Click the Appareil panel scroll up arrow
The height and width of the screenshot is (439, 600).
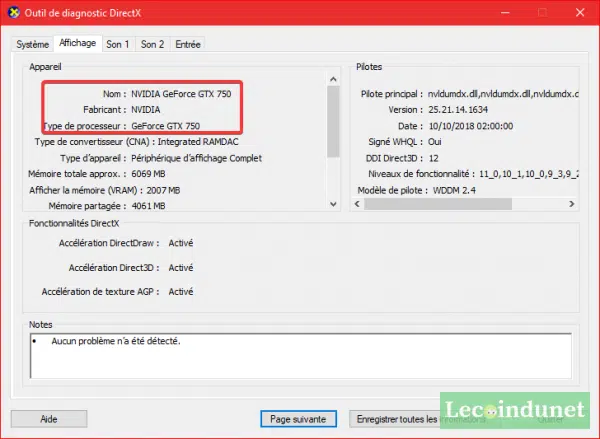tap(333, 79)
